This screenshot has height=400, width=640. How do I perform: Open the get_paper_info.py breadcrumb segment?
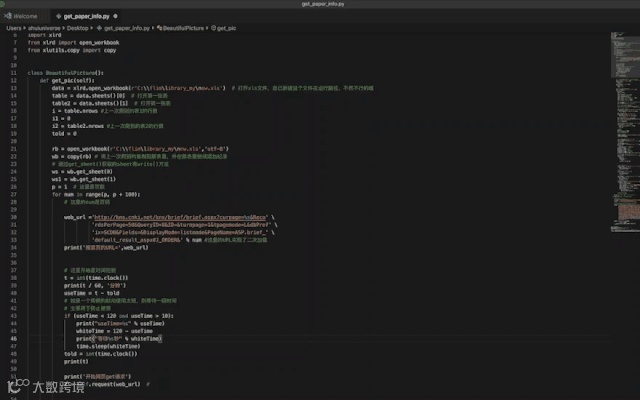[127, 28]
